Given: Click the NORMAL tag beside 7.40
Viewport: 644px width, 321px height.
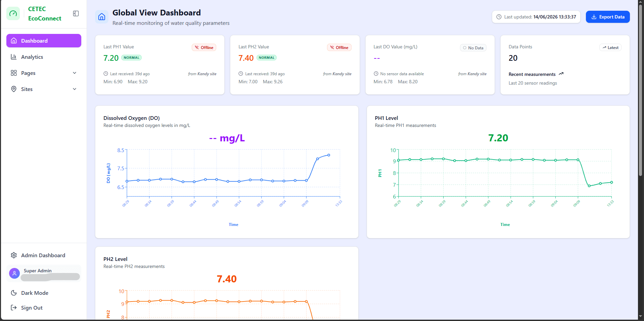Looking at the screenshot, I should coord(267,57).
